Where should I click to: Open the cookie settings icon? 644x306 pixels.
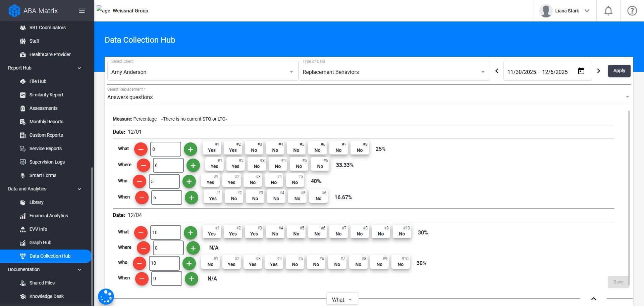pos(106,297)
